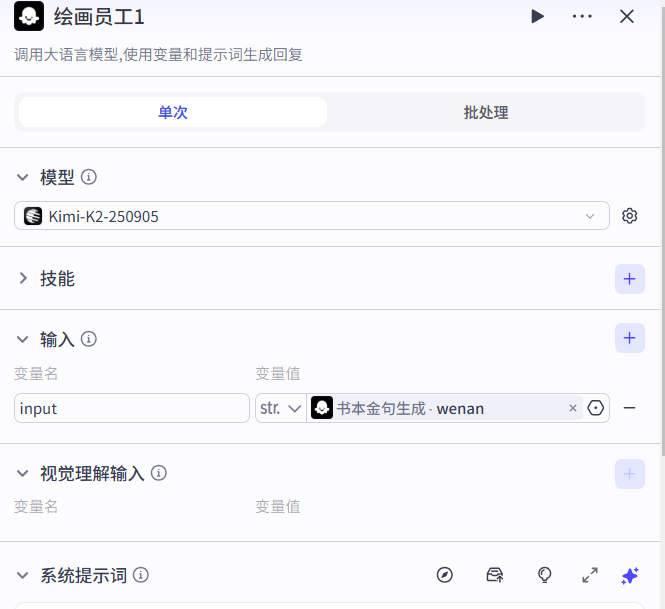Open the three-dot more options menu

582,16
